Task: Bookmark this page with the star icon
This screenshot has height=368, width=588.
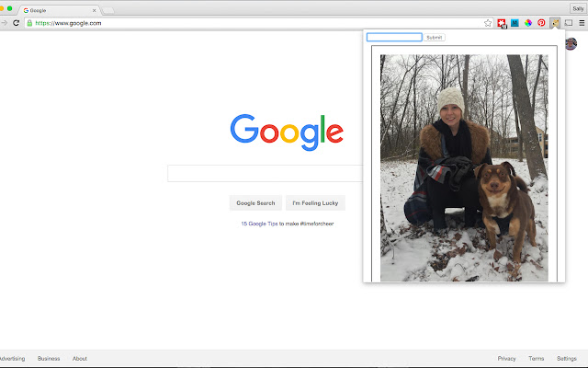Action: [x=488, y=23]
